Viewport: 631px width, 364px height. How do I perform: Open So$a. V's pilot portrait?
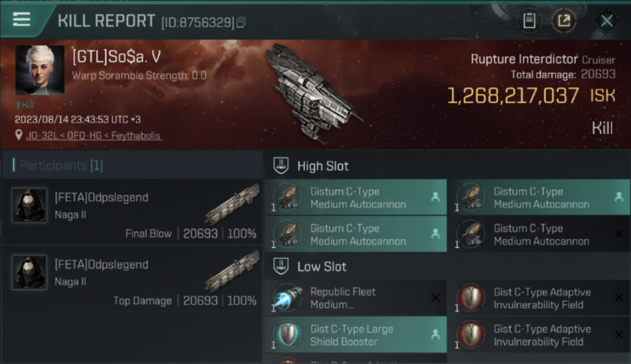40,70
